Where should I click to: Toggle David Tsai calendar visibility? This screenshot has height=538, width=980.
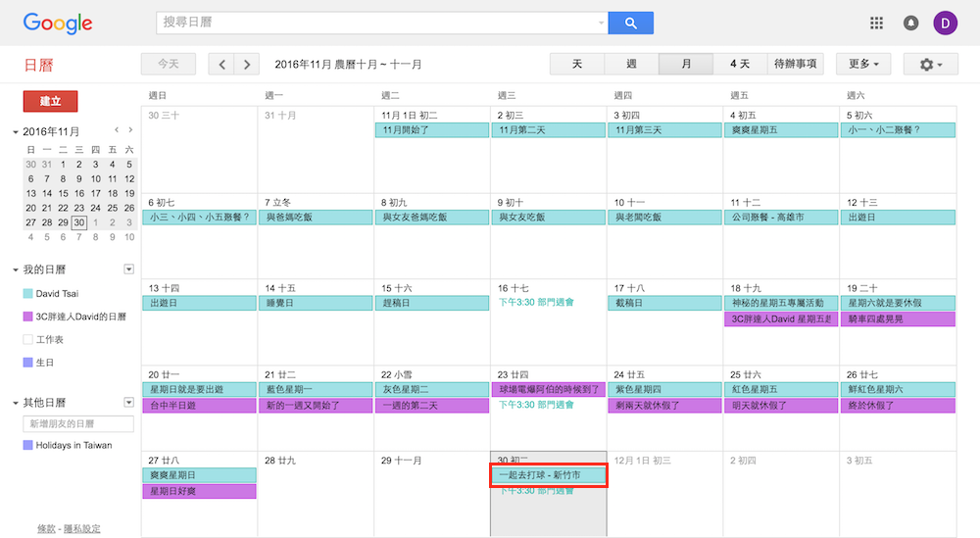click(27, 293)
